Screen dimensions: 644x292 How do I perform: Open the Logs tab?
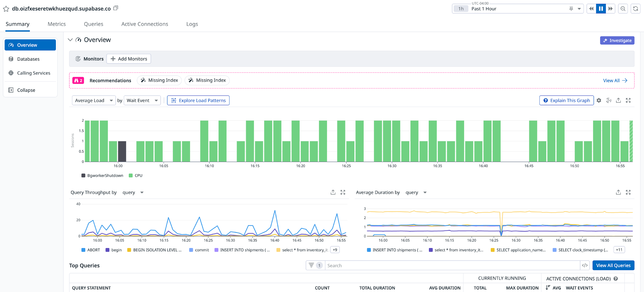pos(192,24)
